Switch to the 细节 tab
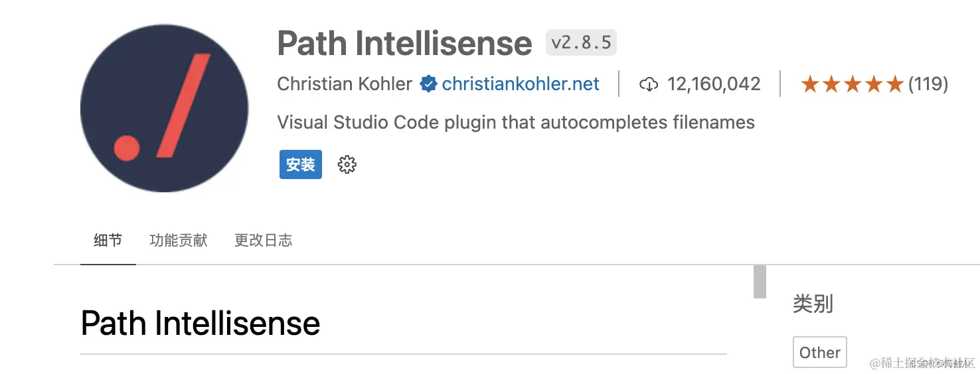The width and height of the screenshot is (980, 374). tap(108, 240)
